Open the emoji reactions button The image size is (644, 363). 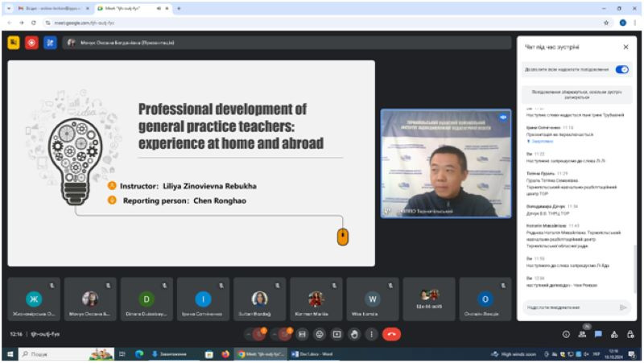click(x=320, y=334)
